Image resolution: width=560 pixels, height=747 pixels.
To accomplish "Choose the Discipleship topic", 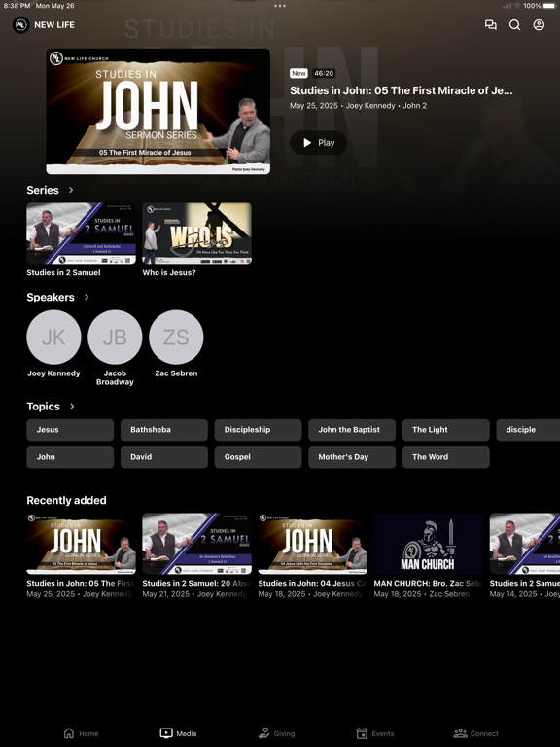I will pyautogui.click(x=258, y=430).
